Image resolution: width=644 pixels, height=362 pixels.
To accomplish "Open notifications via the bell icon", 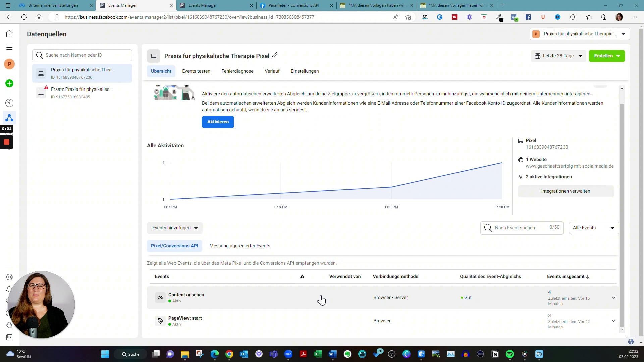I will [x=9, y=289].
